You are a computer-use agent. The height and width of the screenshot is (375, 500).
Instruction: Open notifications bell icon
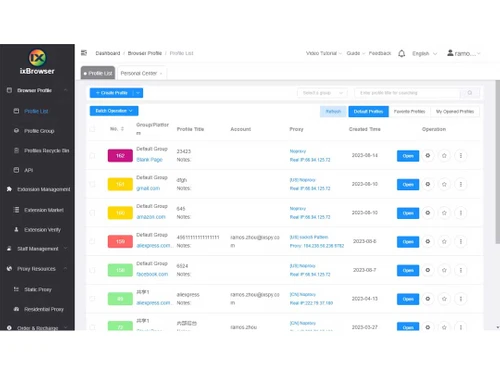(402, 53)
